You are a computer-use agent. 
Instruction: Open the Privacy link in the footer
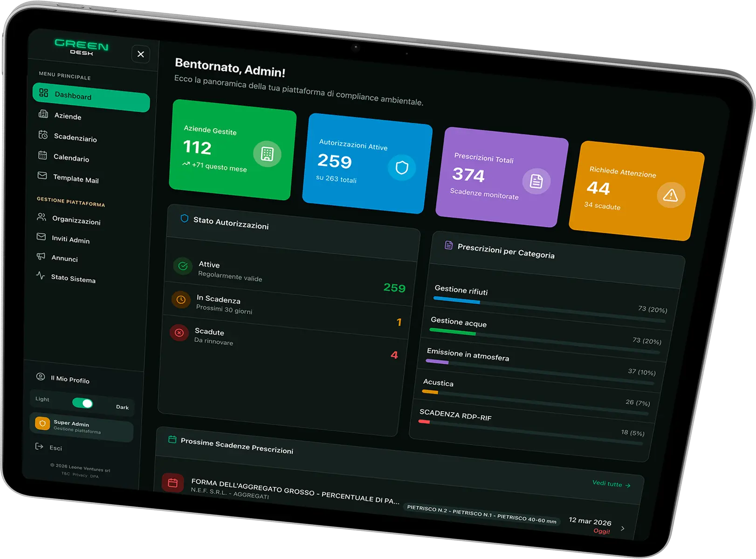tap(80, 475)
